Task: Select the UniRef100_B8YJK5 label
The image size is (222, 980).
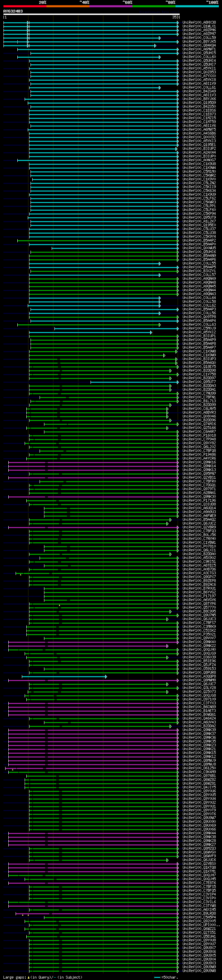Action: (199, 41)
